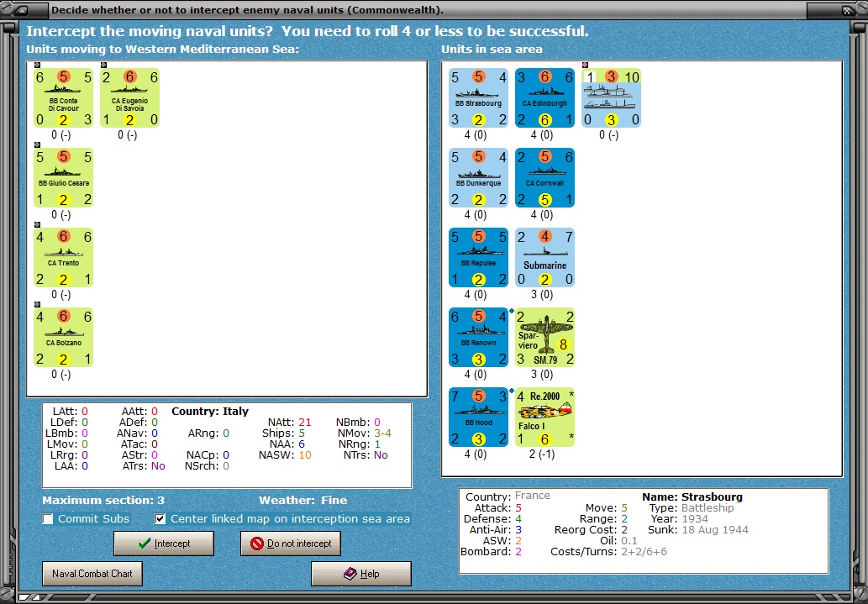Select the BB Repulse counter
The width and height of the screenshot is (868, 604).
(x=478, y=257)
